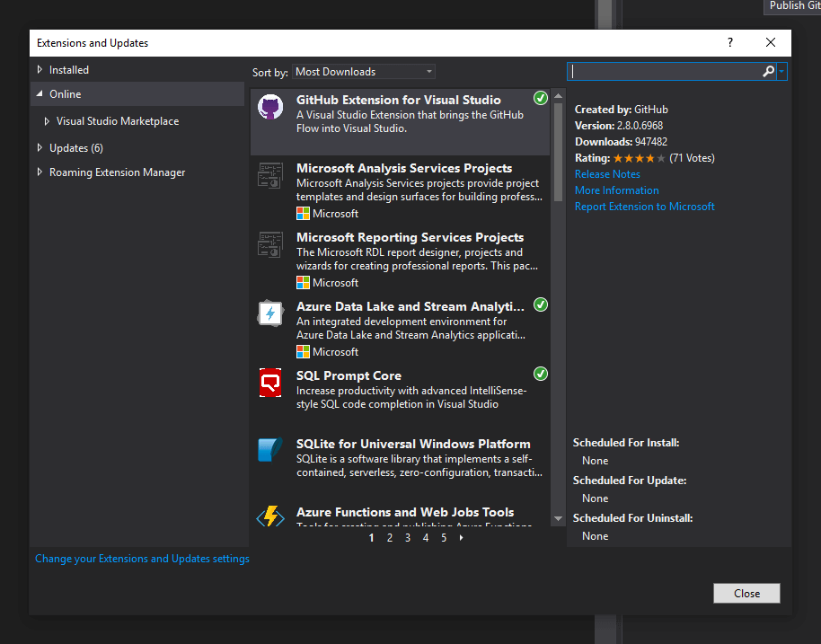Click the Downloads: 947482 text
The image size is (821, 644).
pos(621,142)
